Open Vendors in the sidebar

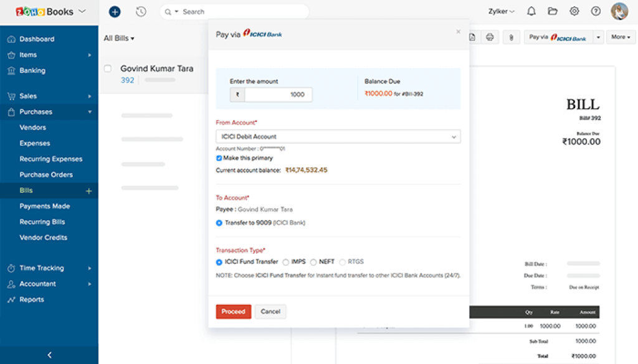[32, 128]
